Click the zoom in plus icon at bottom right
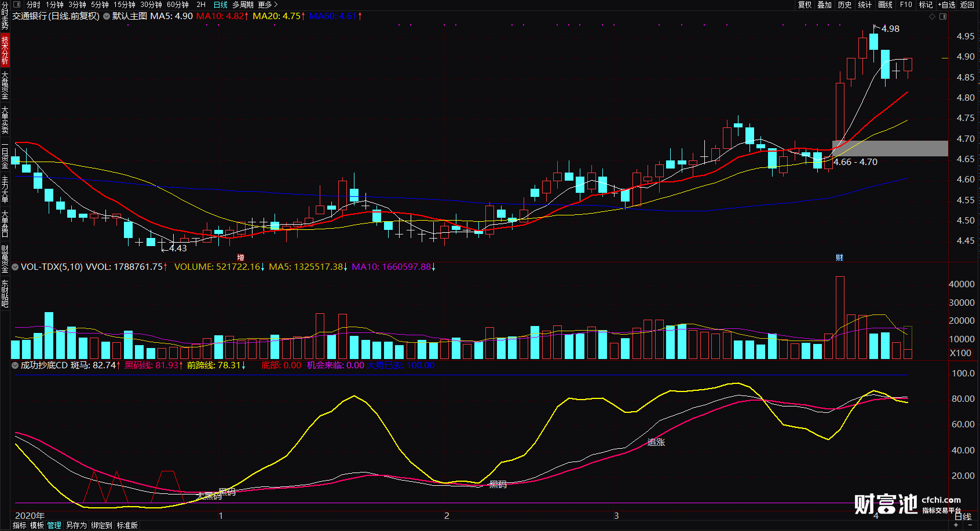This screenshot has width=980, height=531. (x=956, y=525)
